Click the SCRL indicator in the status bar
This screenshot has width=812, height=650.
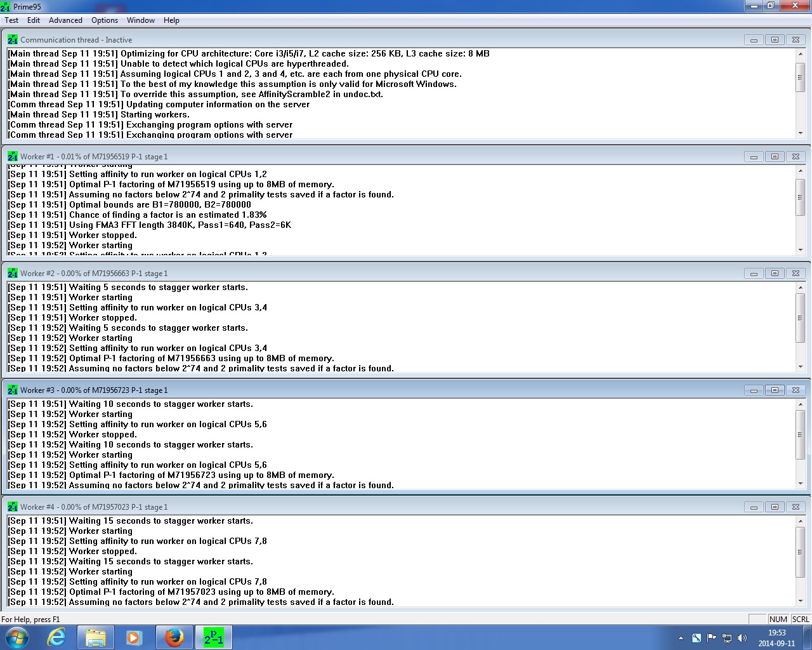tap(801, 620)
